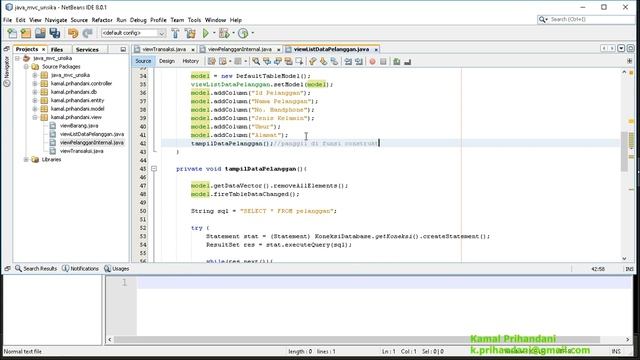Run the project with green play icon
This screenshot has height=360, width=640.
(x=206, y=33)
